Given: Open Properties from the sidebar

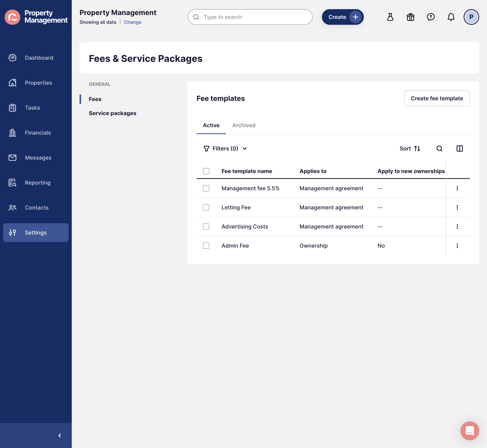Looking at the screenshot, I should click(36, 83).
